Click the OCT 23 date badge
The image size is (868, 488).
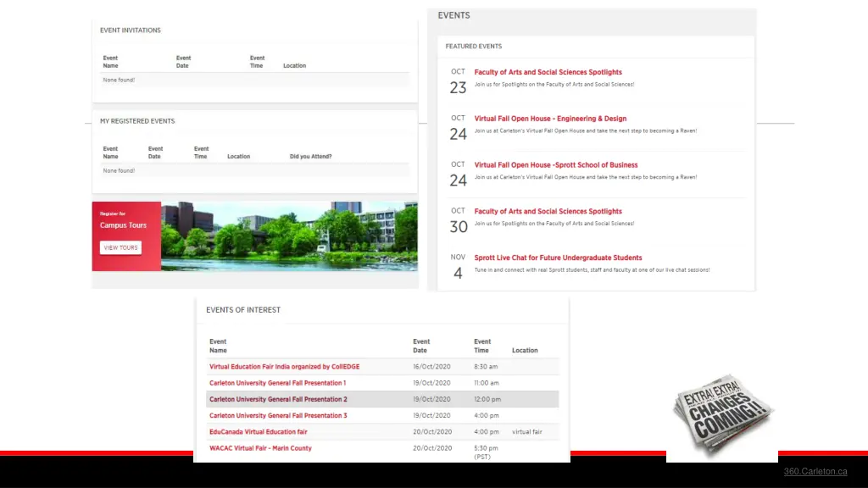click(458, 80)
